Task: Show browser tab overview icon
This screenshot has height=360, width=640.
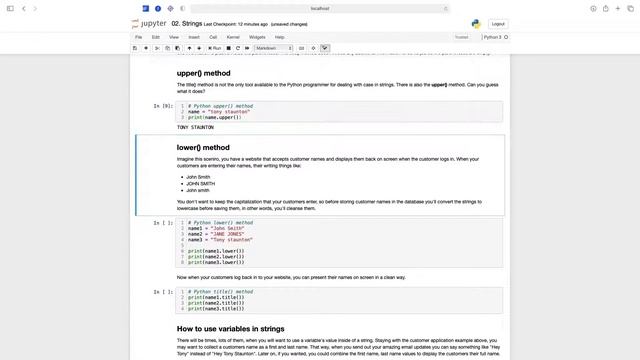Action: pyautogui.click(x=631, y=8)
